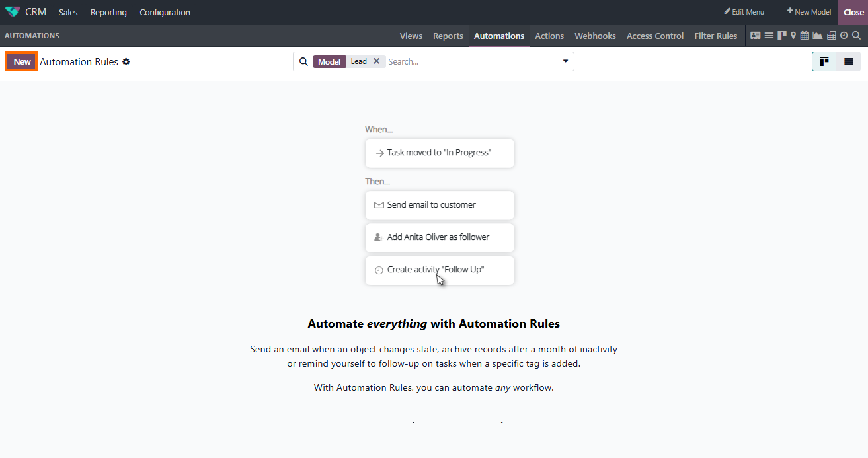Open the map view pin icon
This screenshot has width=868, height=458.
[x=793, y=35]
